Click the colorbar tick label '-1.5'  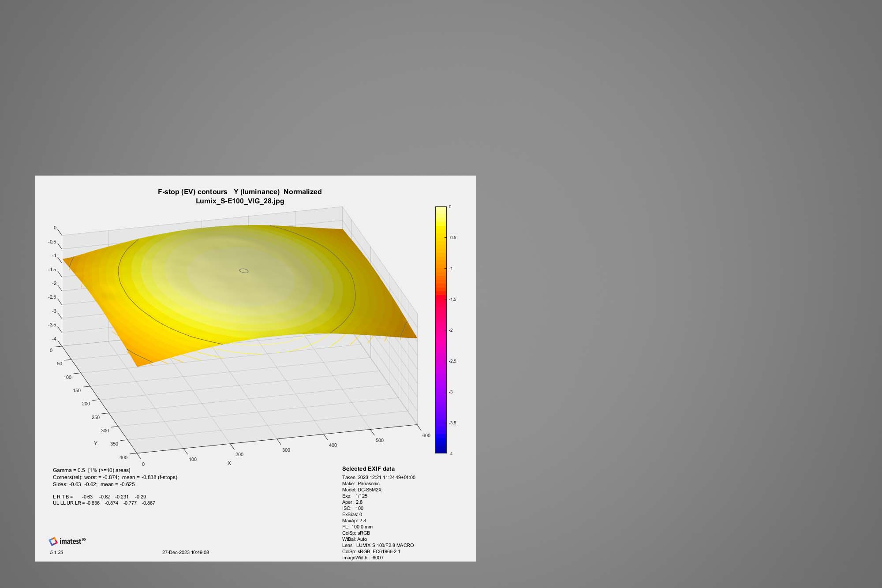tap(452, 299)
